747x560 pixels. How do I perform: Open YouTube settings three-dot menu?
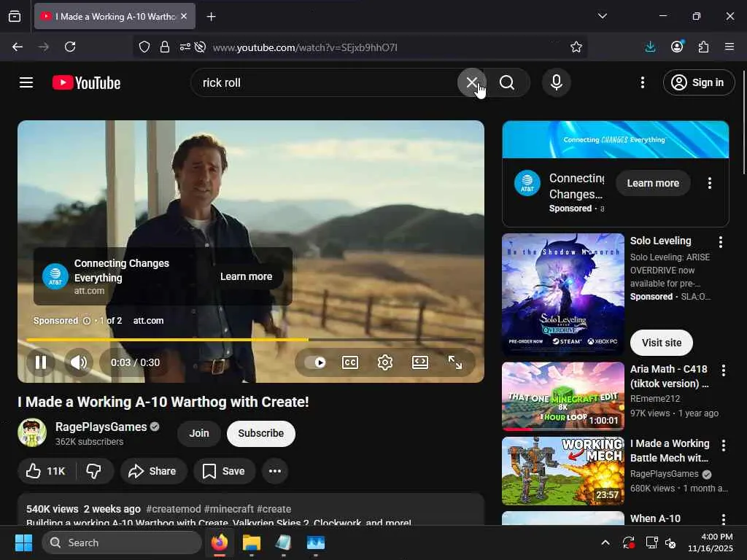tap(642, 82)
